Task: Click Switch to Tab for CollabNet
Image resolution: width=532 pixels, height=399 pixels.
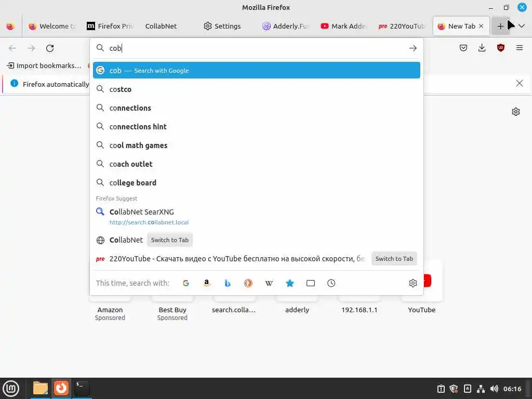Action: point(170,240)
